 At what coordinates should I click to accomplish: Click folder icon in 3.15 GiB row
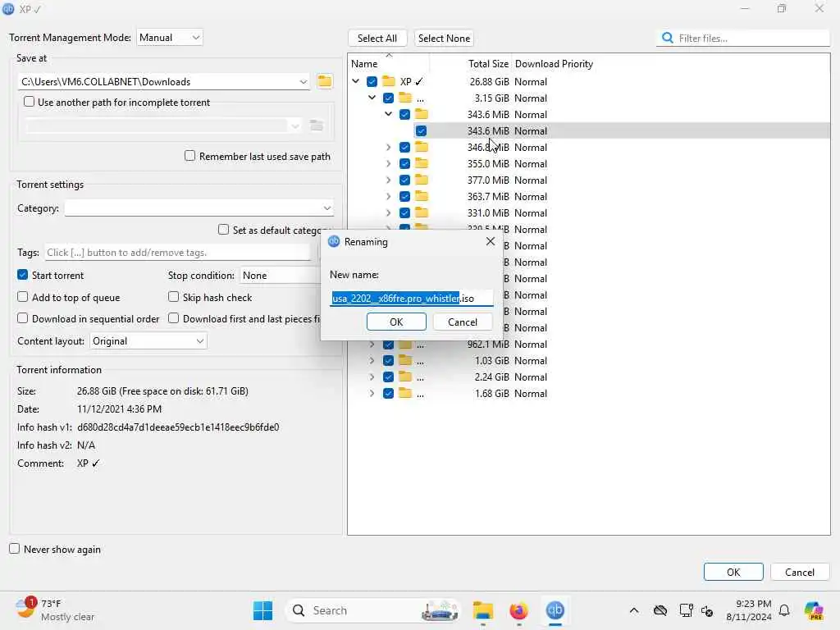coord(405,98)
